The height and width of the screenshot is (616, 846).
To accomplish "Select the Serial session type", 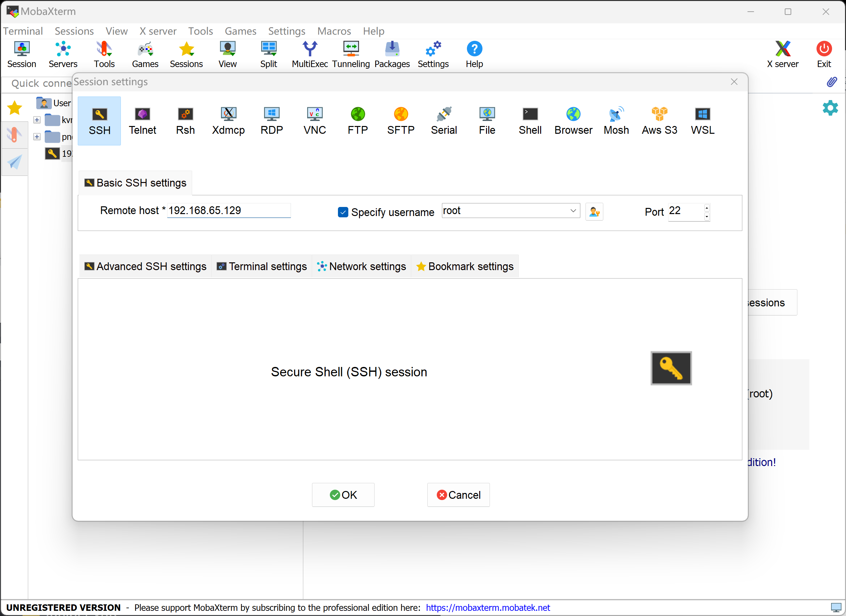I will (444, 121).
